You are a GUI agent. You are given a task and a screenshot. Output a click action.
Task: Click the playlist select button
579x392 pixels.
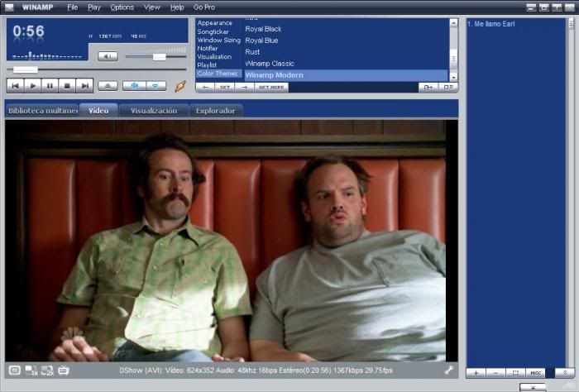(x=515, y=373)
